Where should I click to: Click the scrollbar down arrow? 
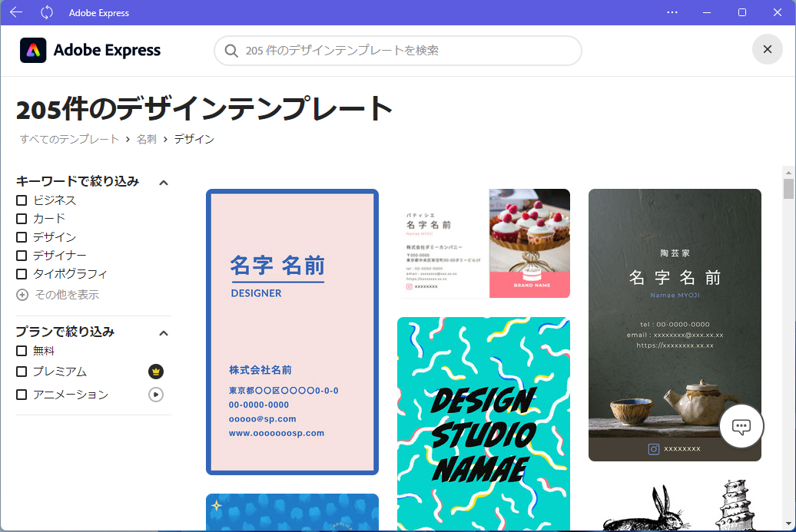pyautogui.click(x=788, y=524)
